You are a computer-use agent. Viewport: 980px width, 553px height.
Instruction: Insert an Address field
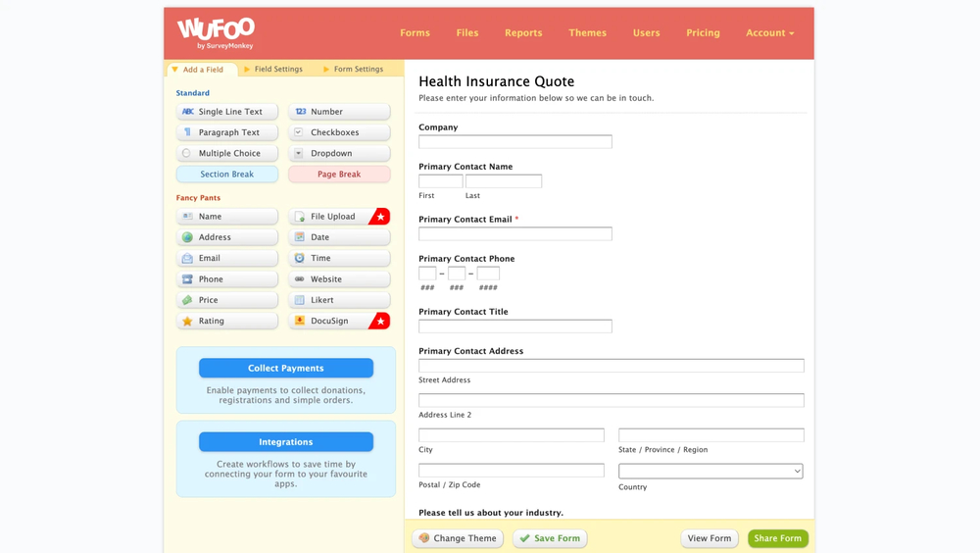pos(227,237)
